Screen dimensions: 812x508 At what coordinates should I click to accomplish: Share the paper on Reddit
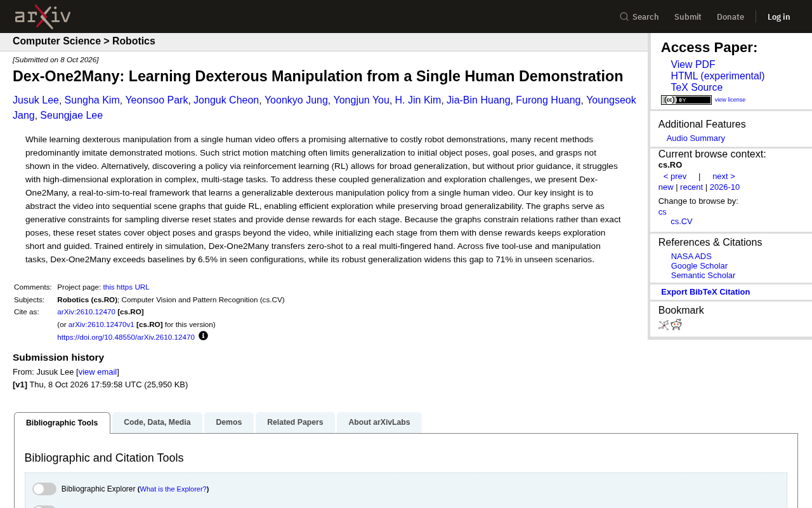[676, 325]
